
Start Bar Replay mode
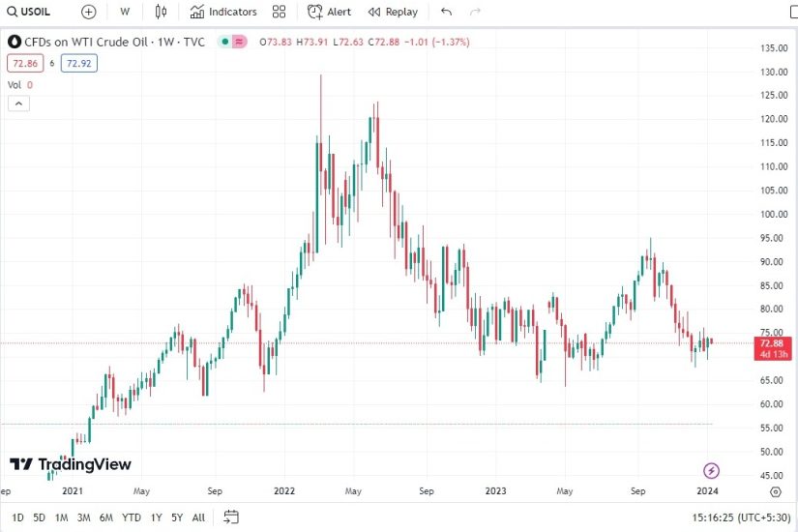[393, 12]
